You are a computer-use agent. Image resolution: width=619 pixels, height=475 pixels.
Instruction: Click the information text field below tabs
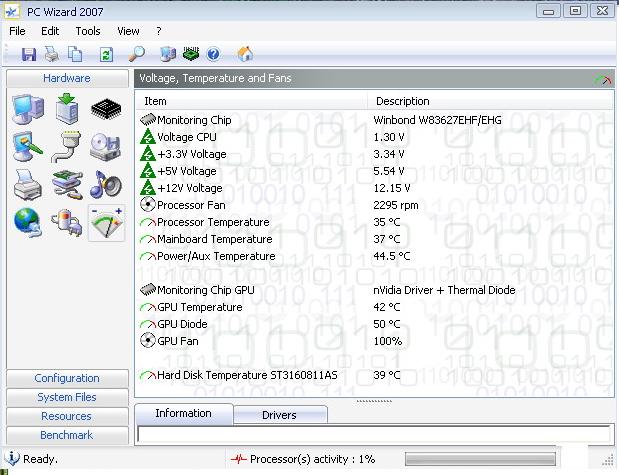373,434
